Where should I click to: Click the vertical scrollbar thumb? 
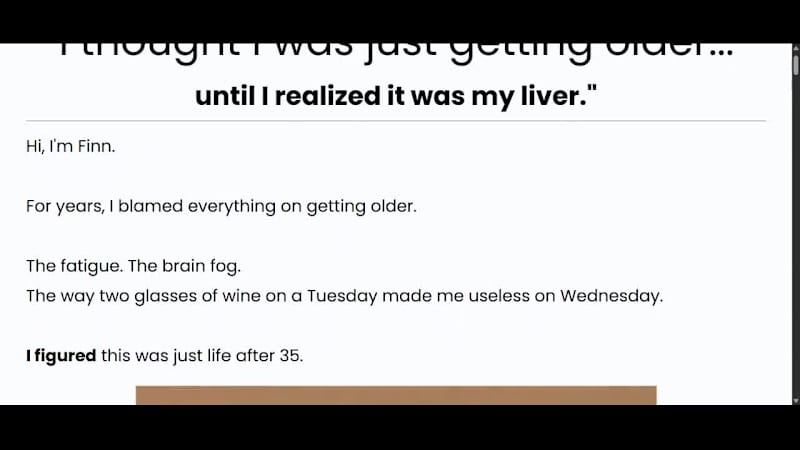795,67
